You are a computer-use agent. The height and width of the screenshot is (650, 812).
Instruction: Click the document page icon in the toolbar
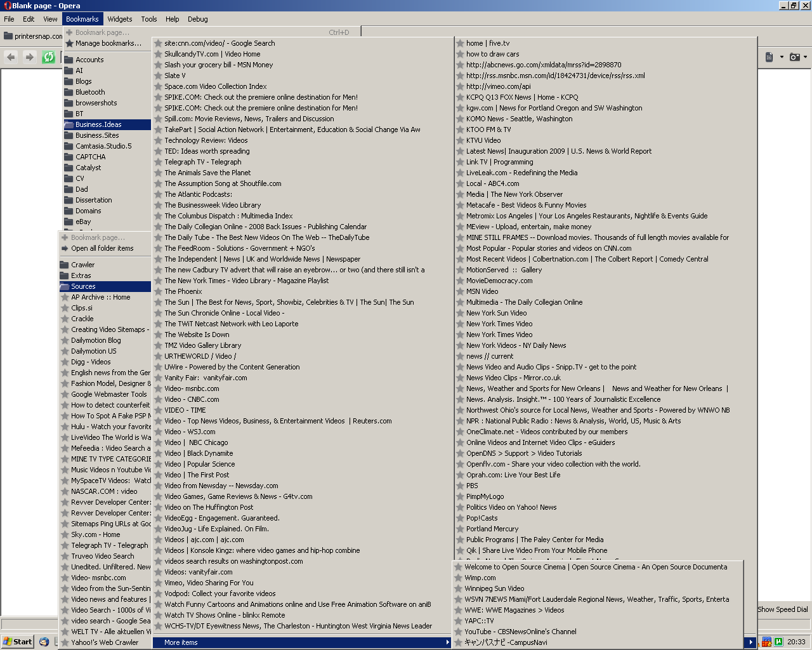[769, 57]
